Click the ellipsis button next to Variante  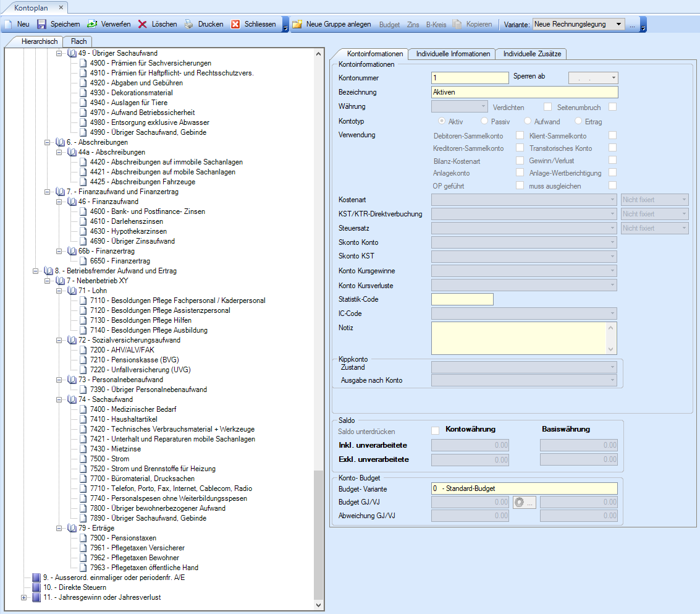[x=632, y=25]
